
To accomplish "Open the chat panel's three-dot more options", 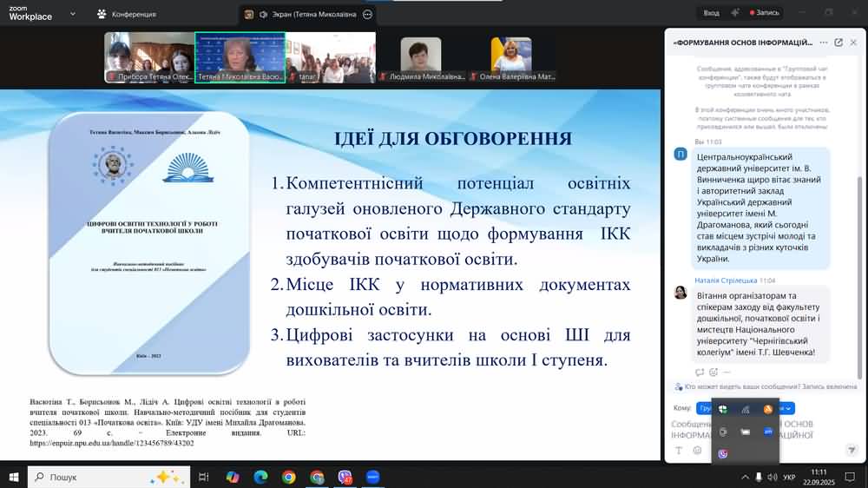I will tap(823, 42).
